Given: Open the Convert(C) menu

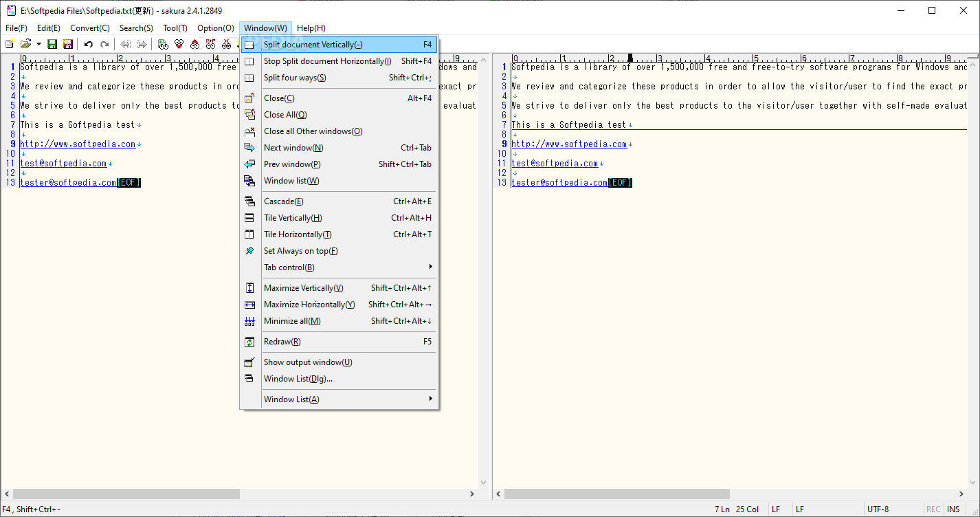Looking at the screenshot, I should coord(90,28).
